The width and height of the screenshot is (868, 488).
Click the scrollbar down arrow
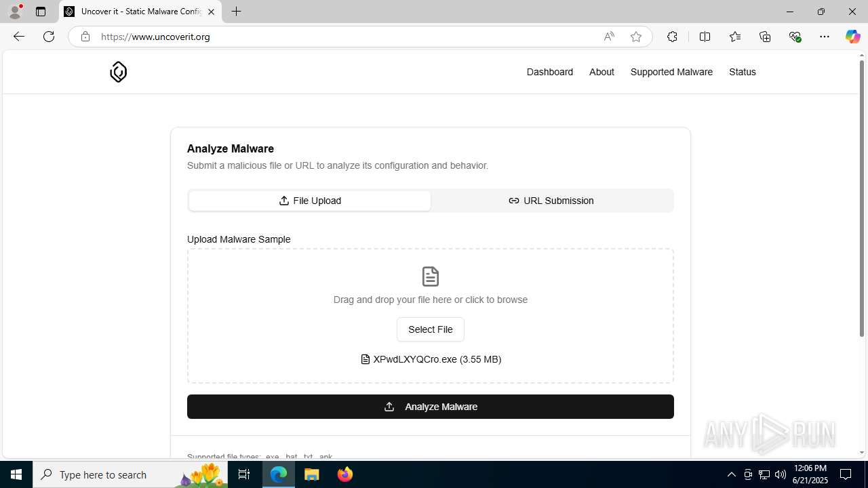(862, 453)
